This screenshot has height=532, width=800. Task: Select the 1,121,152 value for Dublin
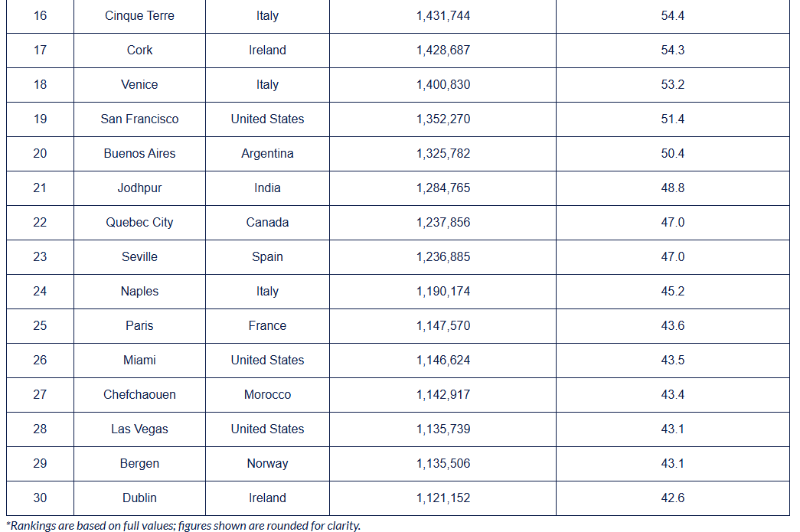tap(443, 498)
